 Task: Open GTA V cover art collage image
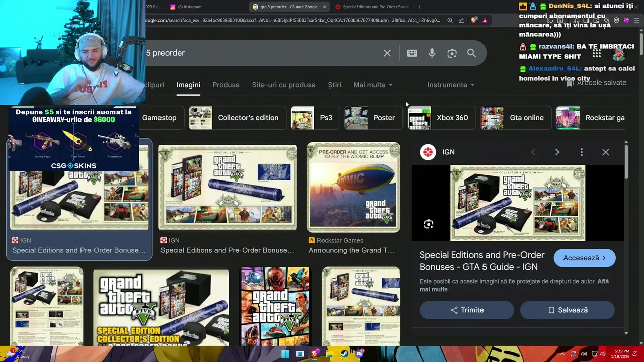click(275, 306)
